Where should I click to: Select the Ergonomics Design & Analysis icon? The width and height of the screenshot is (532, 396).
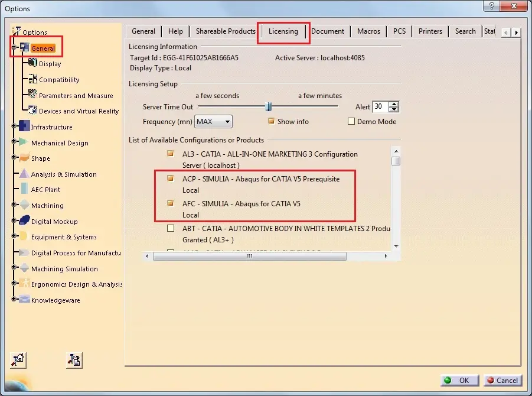pyautogui.click(x=24, y=284)
